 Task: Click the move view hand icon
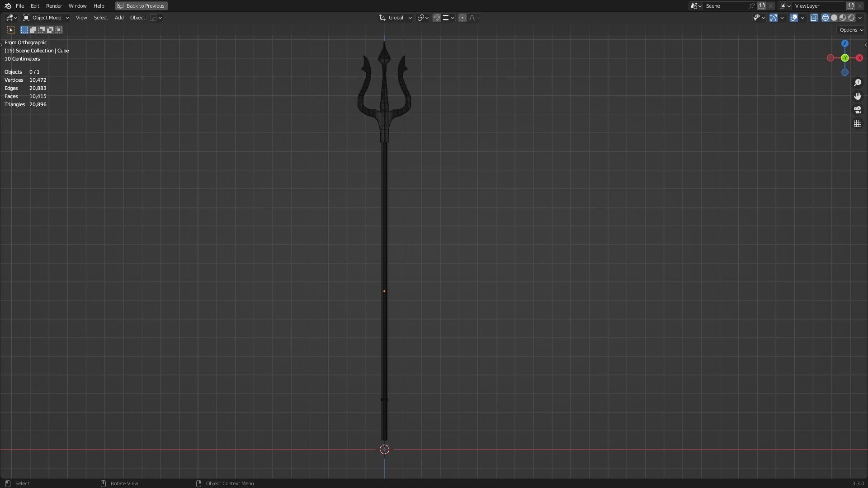coord(858,96)
